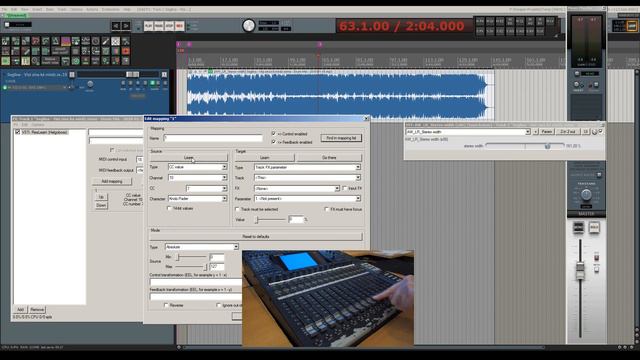
Task: Click the green first icon in bottom toolbar row
Action: [5, 61]
